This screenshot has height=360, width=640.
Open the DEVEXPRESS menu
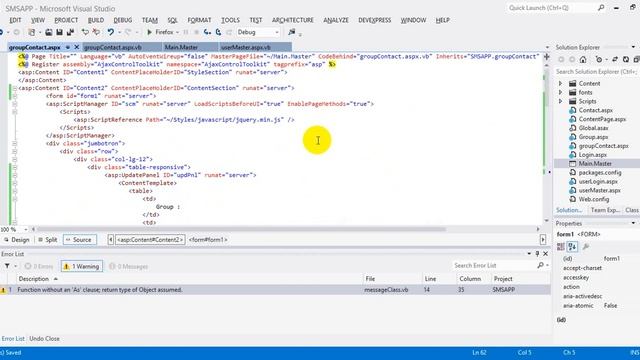[x=375, y=20]
